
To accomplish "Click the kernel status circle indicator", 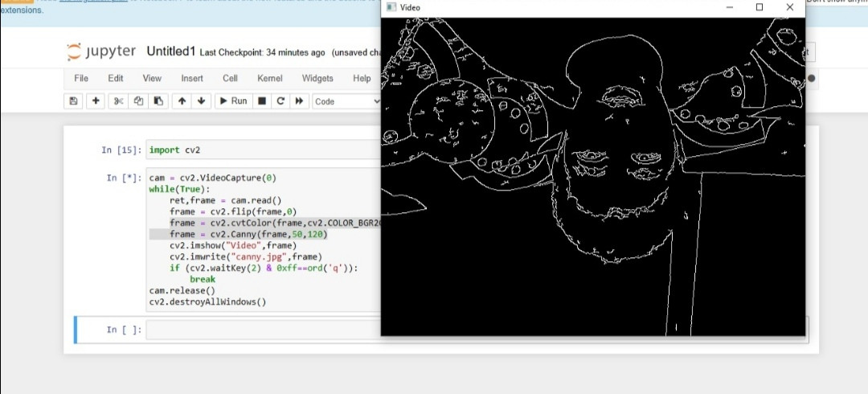I will (811, 78).
